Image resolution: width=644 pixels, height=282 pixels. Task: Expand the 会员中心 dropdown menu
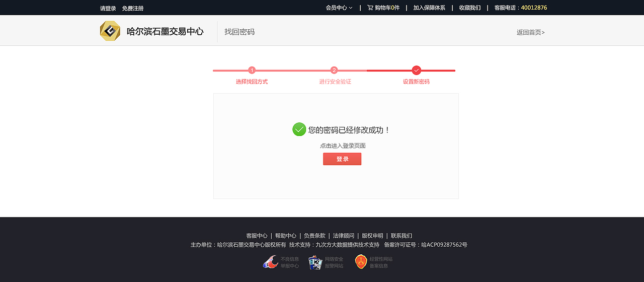pyautogui.click(x=339, y=8)
